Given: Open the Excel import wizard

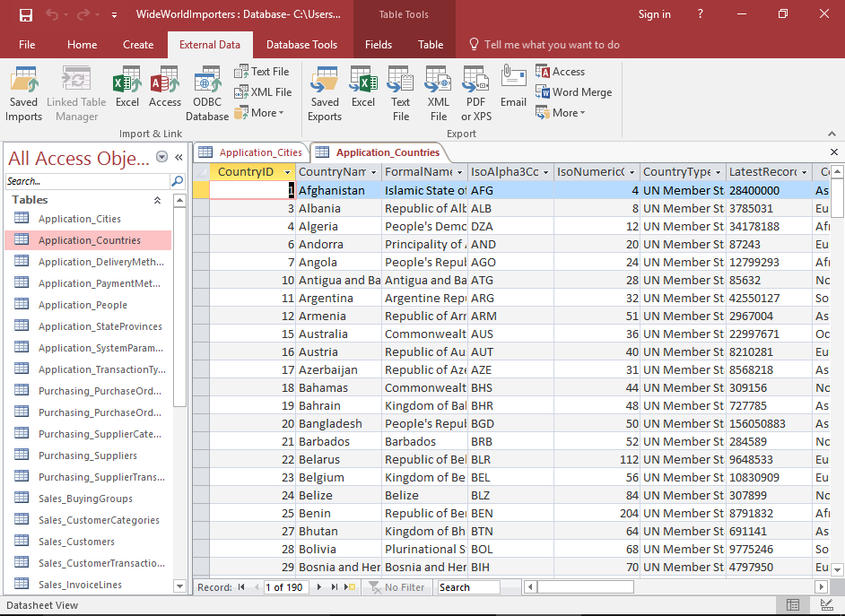Looking at the screenshot, I should [x=126, y=90].
